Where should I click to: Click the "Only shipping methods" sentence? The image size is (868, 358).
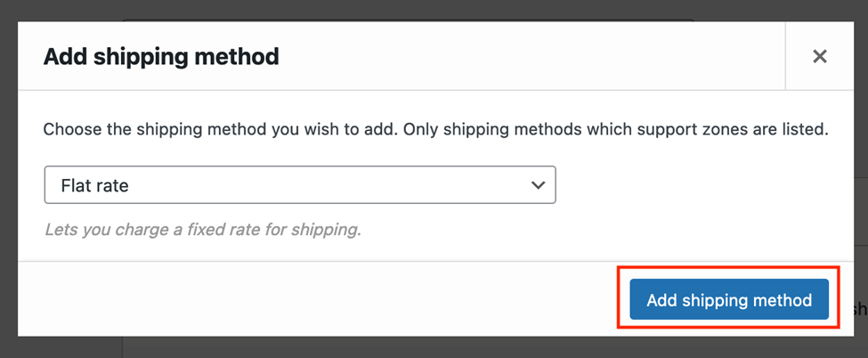pyautogui.click(x=615, y=130)
